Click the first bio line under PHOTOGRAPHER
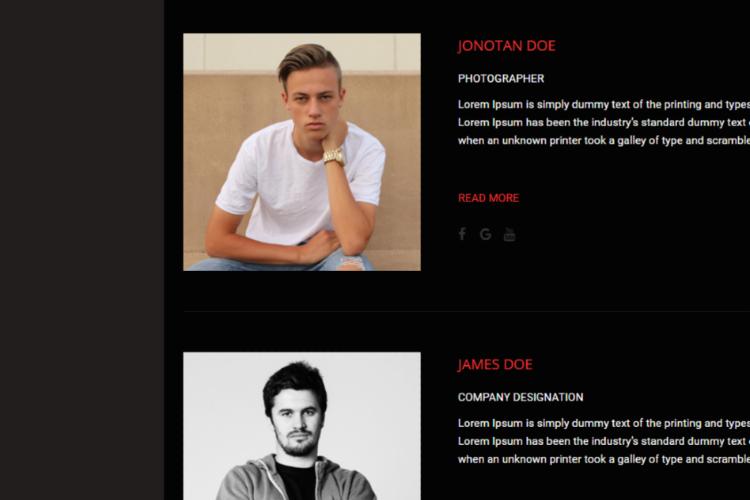The height and width of the screenshot is (500, 750). tap(604, 104)
